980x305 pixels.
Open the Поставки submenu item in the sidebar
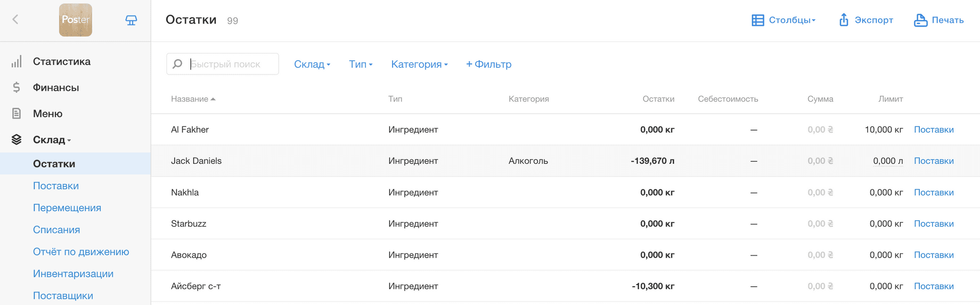(56, 186)
